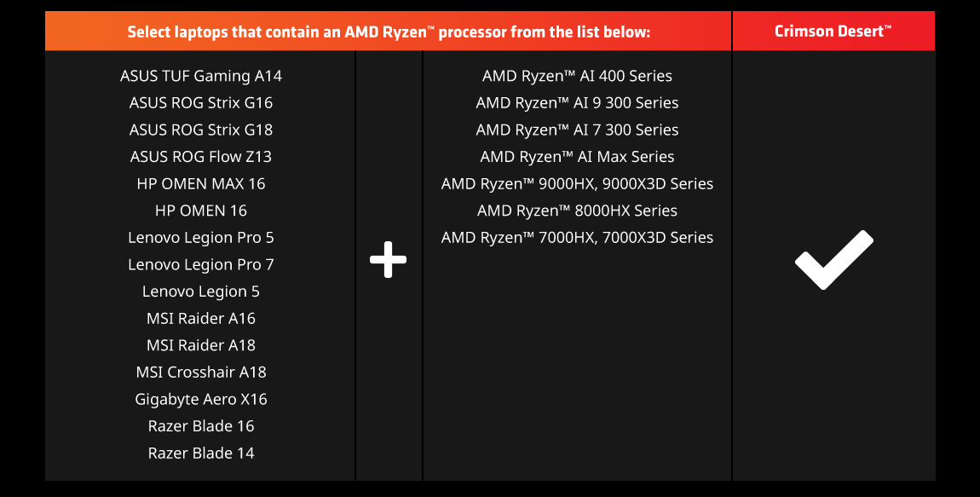The width and height of the screenshot is (980, 497).
Task: Select MSI Raider A18 entry
Action: point(201,345)
